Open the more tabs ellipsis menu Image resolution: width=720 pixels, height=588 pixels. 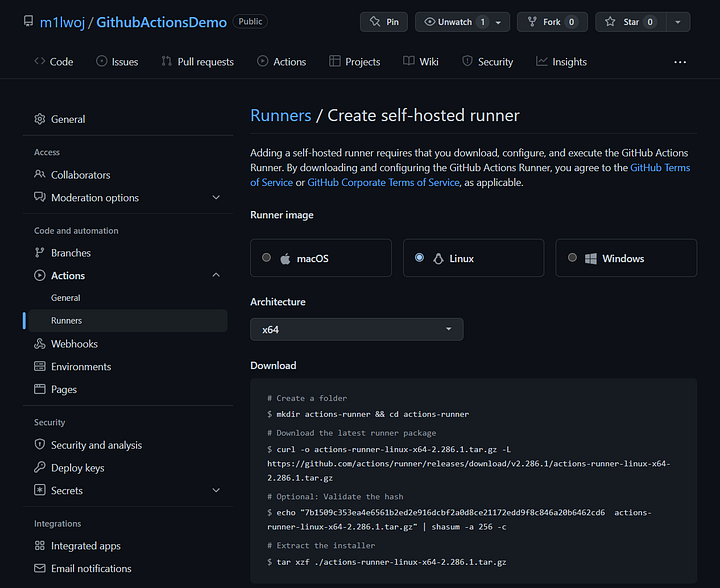680,62
